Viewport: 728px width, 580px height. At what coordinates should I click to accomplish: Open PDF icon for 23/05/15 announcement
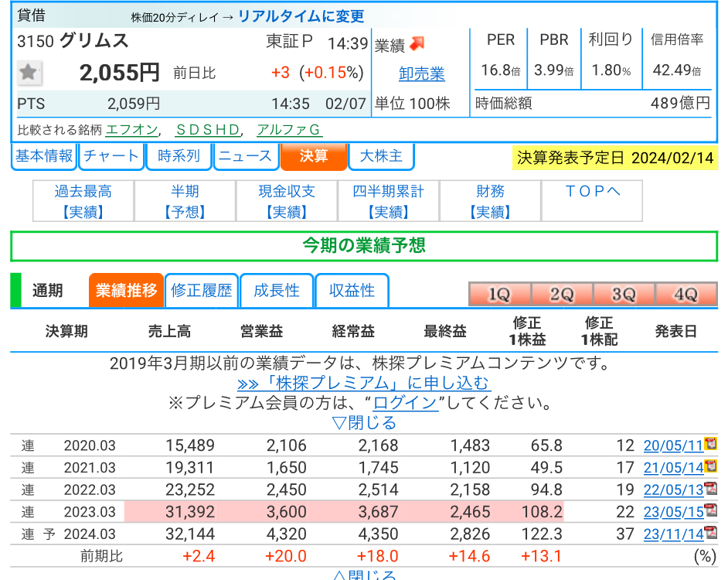coord(710,510)
